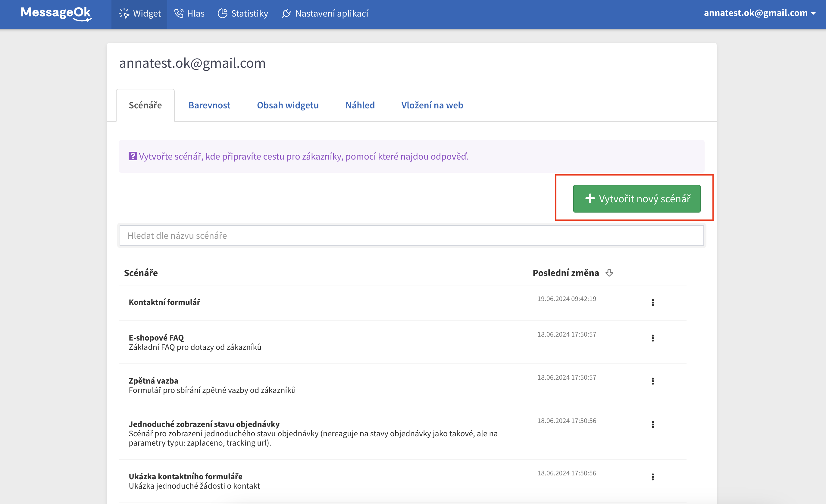The width and height of the screenshot is (826, 504).
Task: Click the MessageOk logo
Action: [56, 14]
